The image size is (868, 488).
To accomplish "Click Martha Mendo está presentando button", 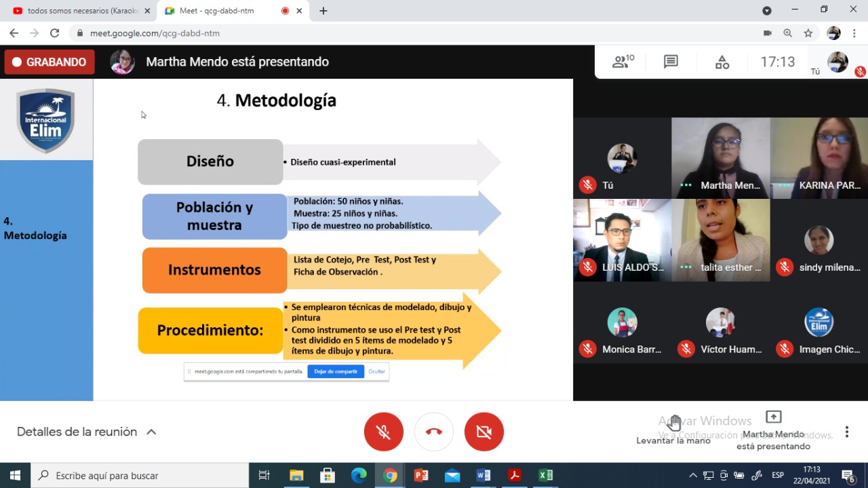I will pos(773,430).
